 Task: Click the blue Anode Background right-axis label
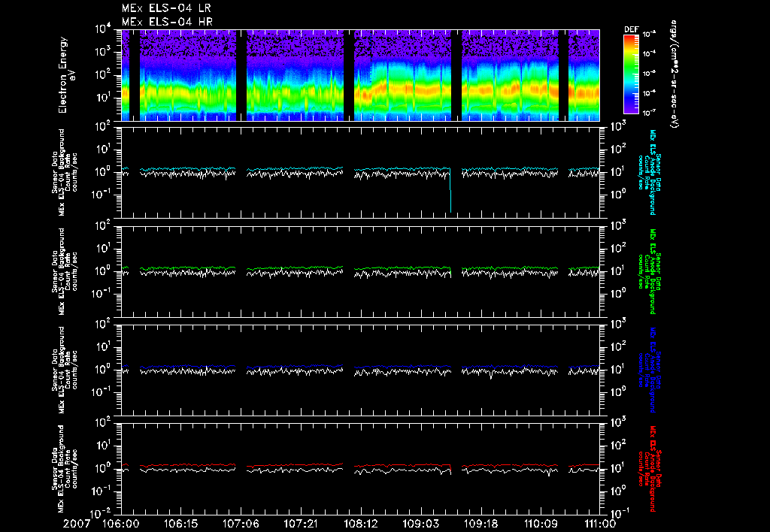649,370
